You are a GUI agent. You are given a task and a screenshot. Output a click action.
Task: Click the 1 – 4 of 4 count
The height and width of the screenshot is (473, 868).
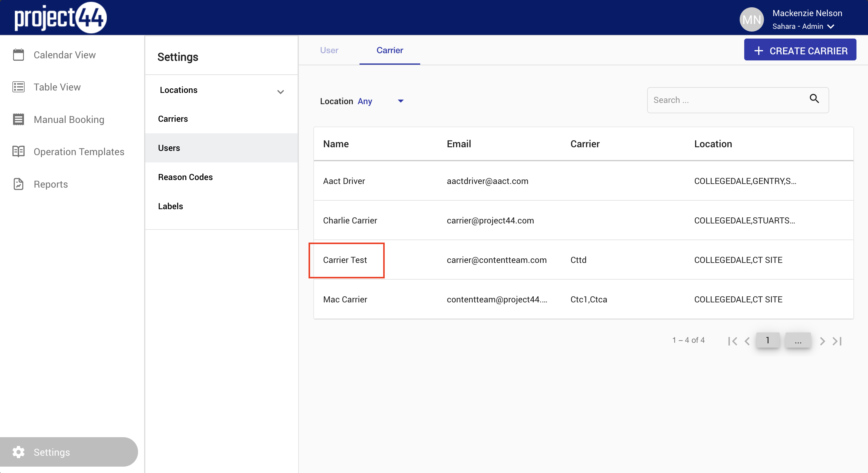point(688,340)
